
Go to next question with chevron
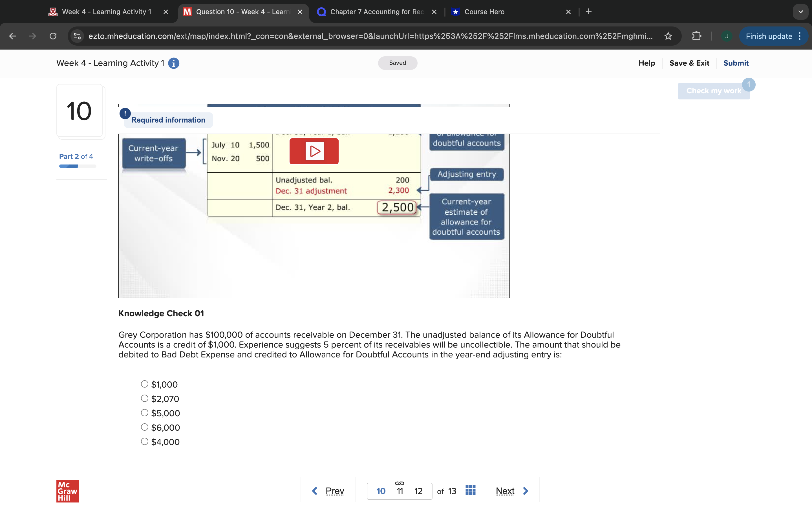click(x=526, y=491)
